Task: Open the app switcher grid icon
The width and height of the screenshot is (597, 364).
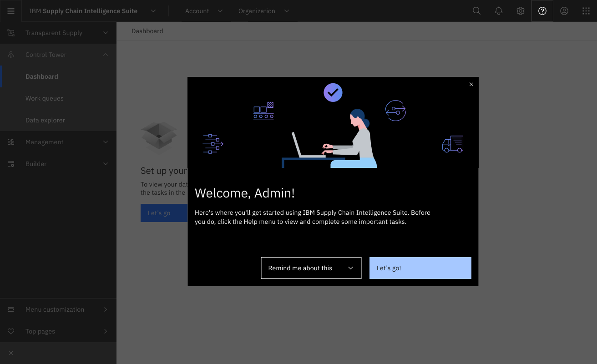Action: [x=586, y=11]
